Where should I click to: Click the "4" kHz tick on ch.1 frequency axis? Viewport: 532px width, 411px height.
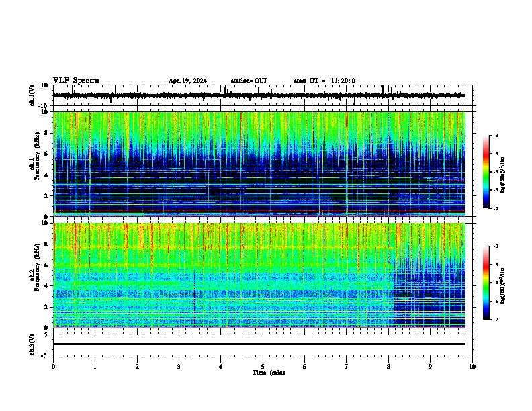pyautogui.click(x=47, y=175)
